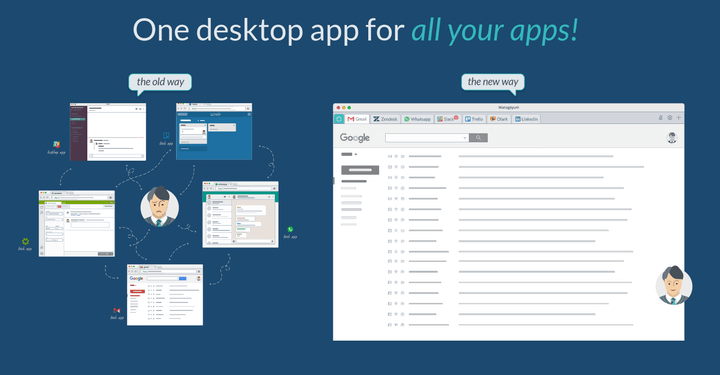
Task: Star the top email in the list
Action: [396, 157]
